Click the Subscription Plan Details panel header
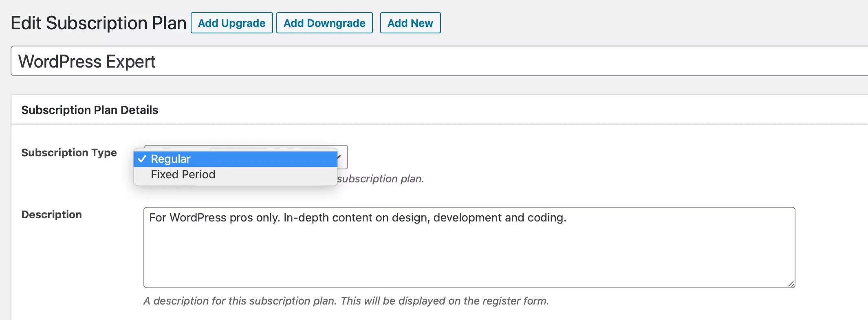 pos(90,110)
